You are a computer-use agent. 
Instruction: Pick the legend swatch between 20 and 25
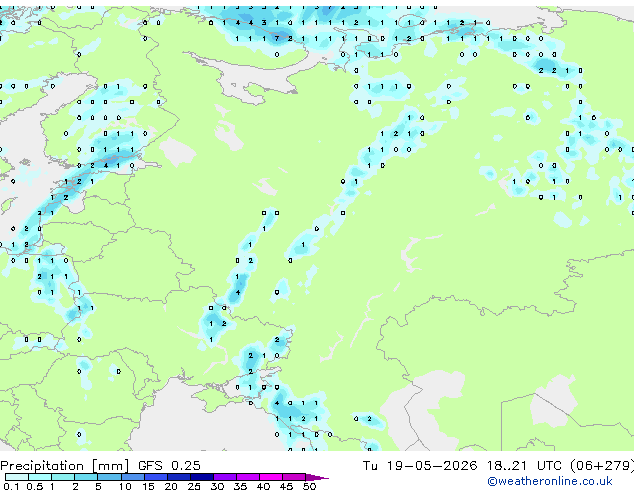[x=178, y=477]
